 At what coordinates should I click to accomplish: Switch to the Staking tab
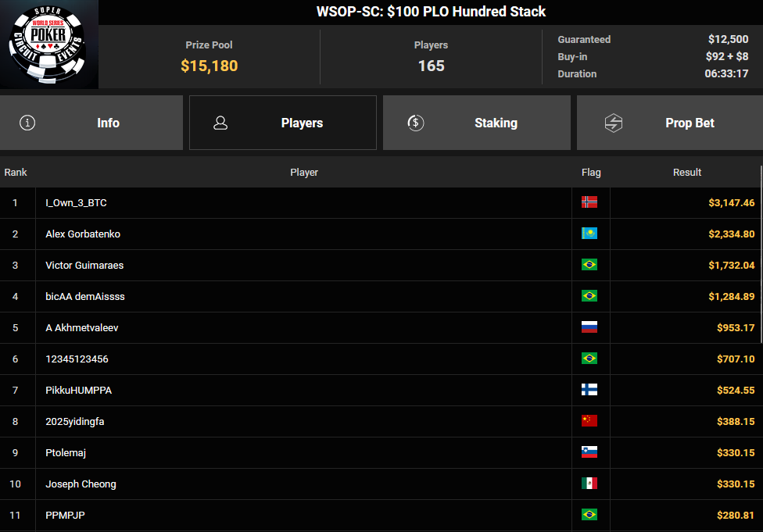[x=476, y=123]
